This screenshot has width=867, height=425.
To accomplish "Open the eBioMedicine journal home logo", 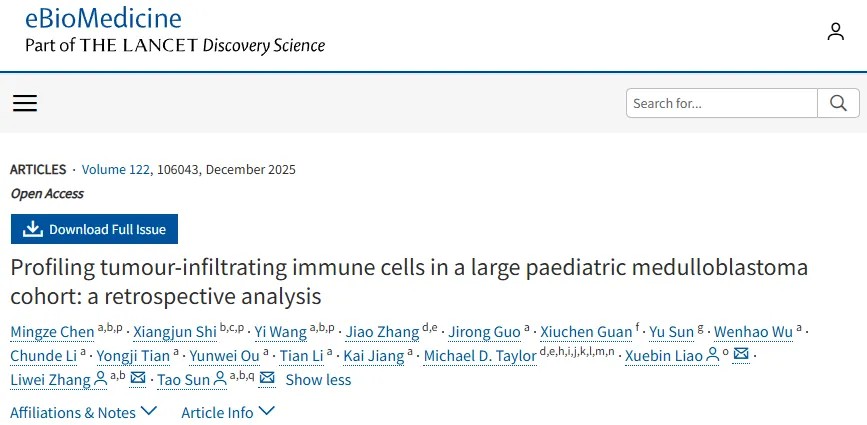I will pos(103,18).
